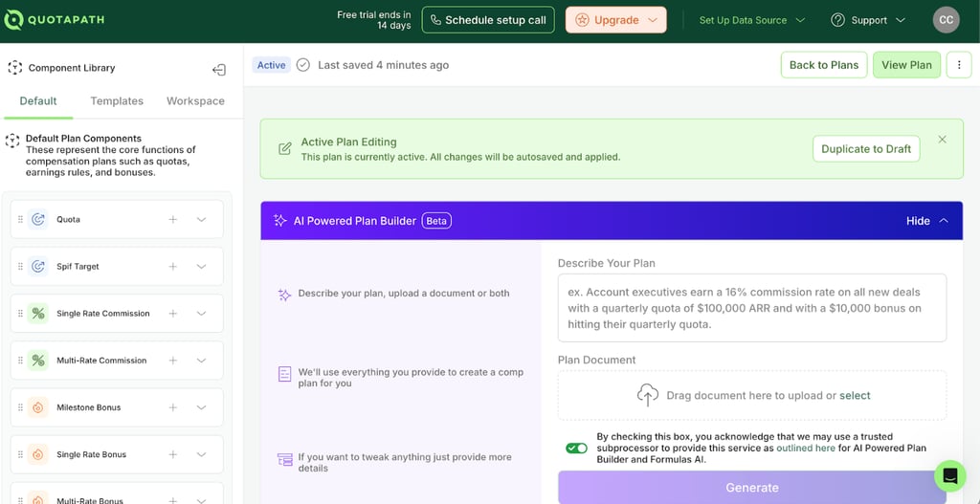Click the Multi-Rate Commission percent icon
Image resolution: width=980 pixels, height=504 pixels.
click(x=38, y=361)
